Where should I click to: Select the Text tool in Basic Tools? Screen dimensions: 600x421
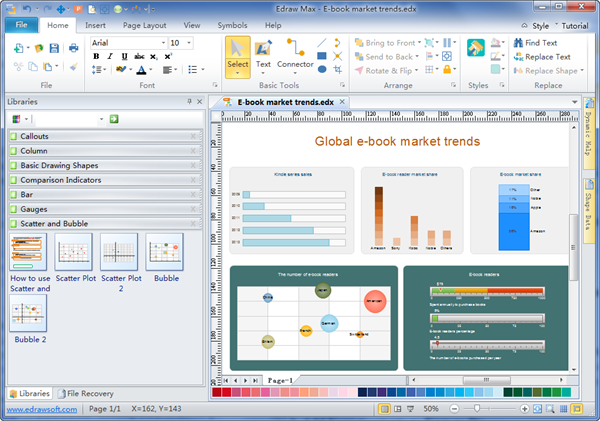[x=263, y=54]
